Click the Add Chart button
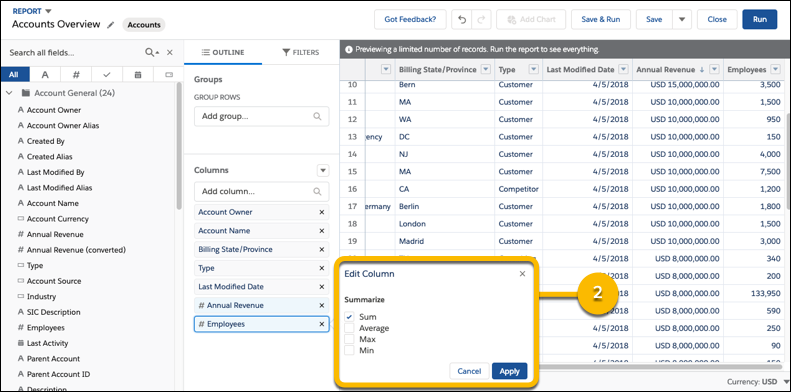The height and width of the screenshot is (392, 791). (531, 20)
